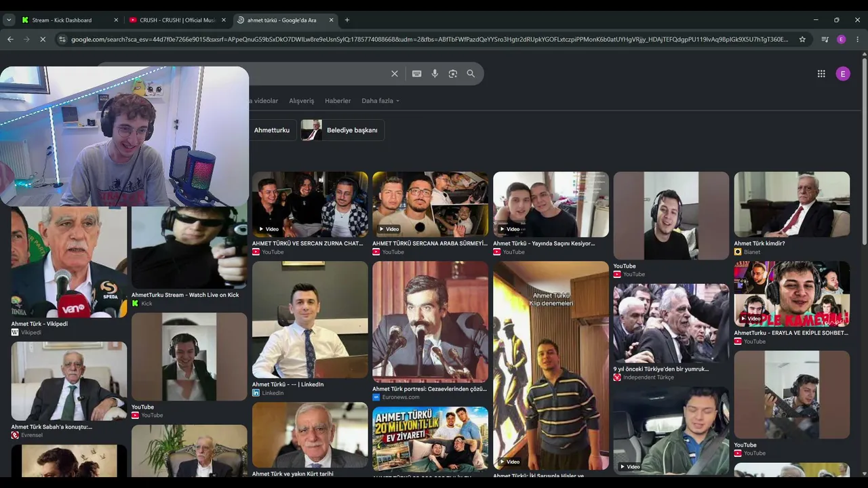Search by image with the camera icon
Viewport: 868px width, 488px height.
(x=453, y=74)
